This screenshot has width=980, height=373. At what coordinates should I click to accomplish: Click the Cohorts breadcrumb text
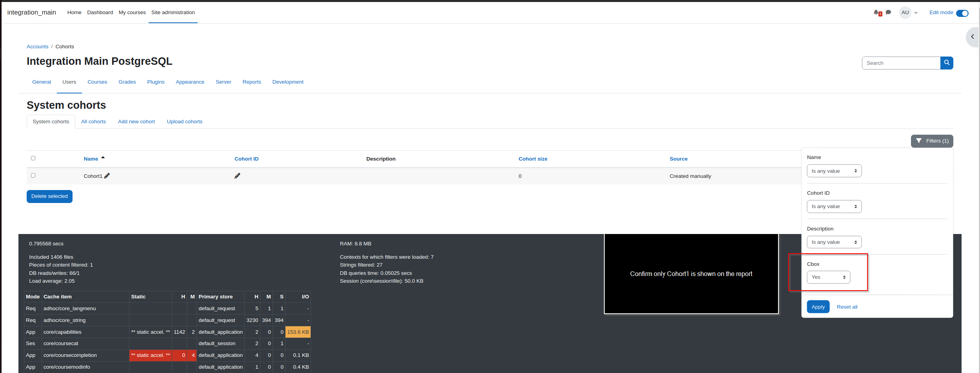[65, 47]
